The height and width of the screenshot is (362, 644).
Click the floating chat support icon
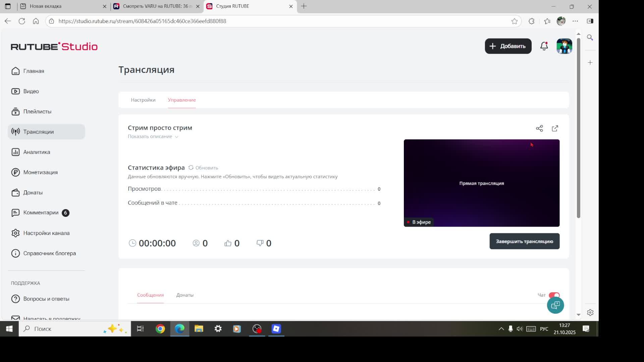pyautogui.click(x=555, y=305)
